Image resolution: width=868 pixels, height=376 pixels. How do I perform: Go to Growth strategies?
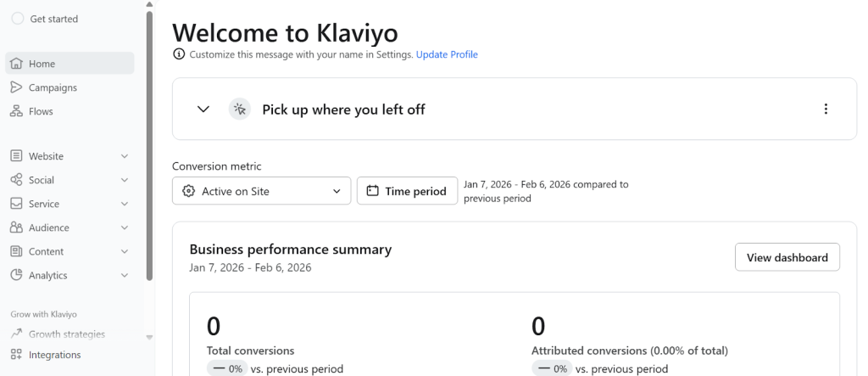tap(66, 334)
